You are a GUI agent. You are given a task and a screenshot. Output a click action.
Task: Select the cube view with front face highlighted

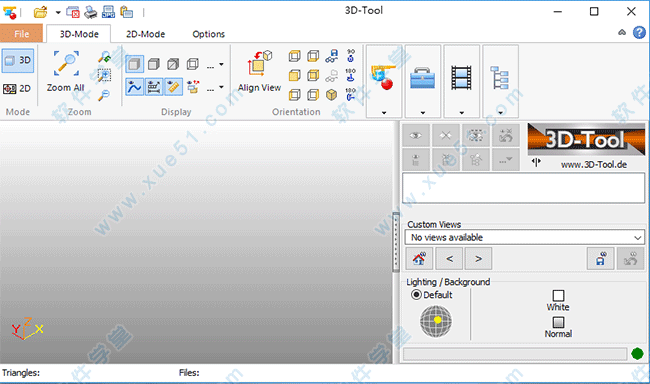294,75
